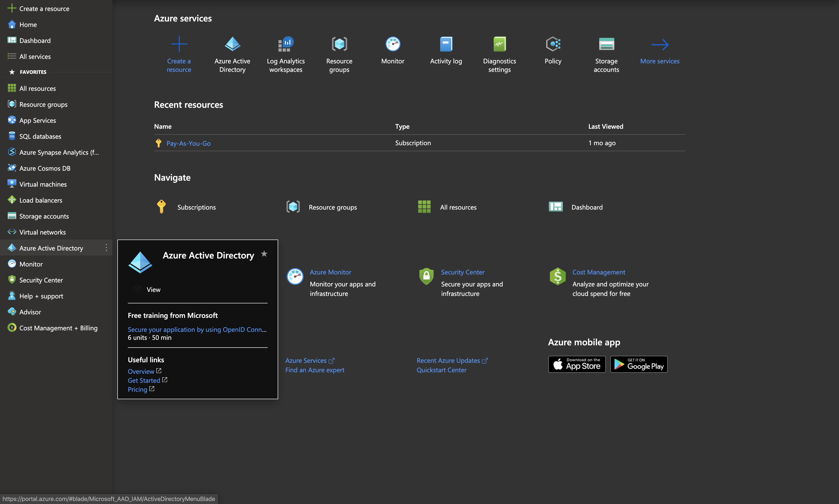Click the Cost Management title link
The height and width of the screenshot is (504, 839).
[x=599, y=272]
